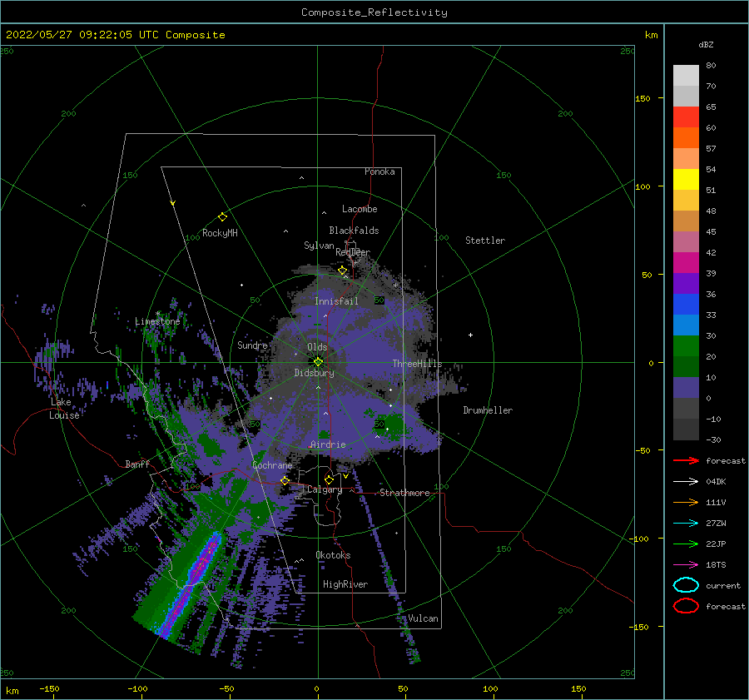Click the Lake Louise label

coord(64,409)
